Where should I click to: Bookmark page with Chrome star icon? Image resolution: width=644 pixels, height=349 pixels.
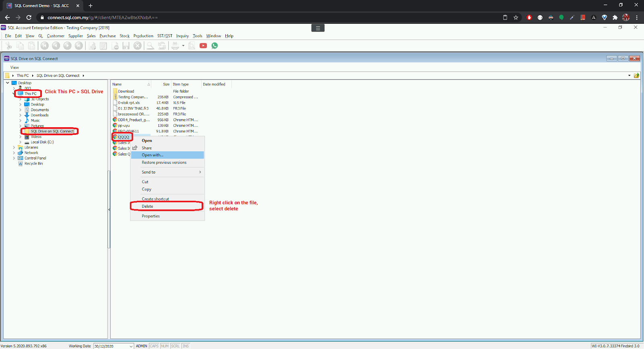(516, 17)
